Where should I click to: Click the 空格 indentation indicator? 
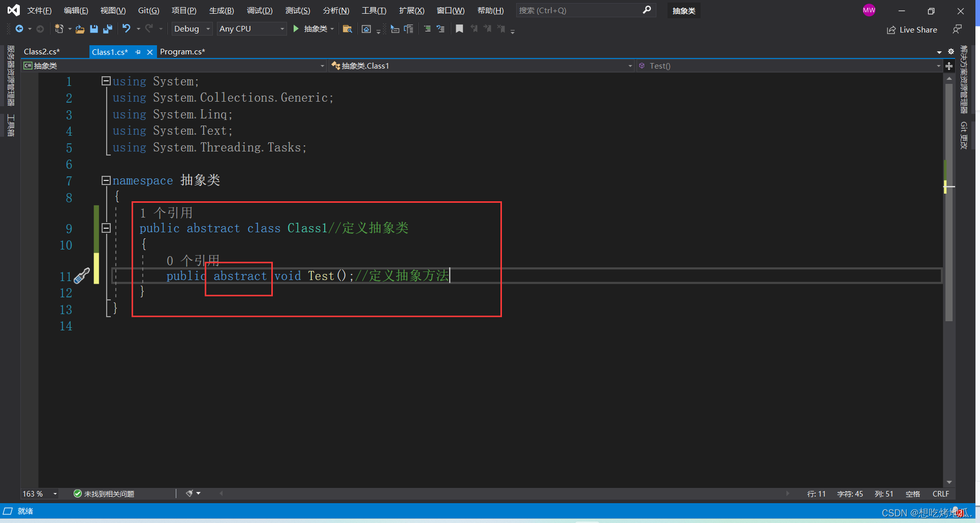[913, 494]
